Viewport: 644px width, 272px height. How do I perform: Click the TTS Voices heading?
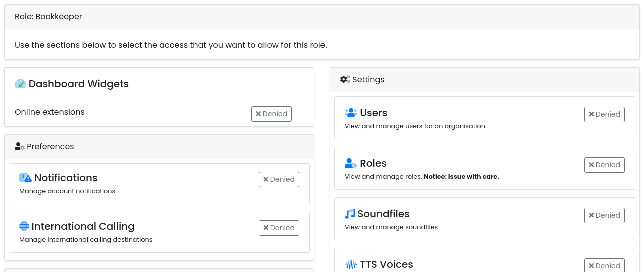(386, 264)
